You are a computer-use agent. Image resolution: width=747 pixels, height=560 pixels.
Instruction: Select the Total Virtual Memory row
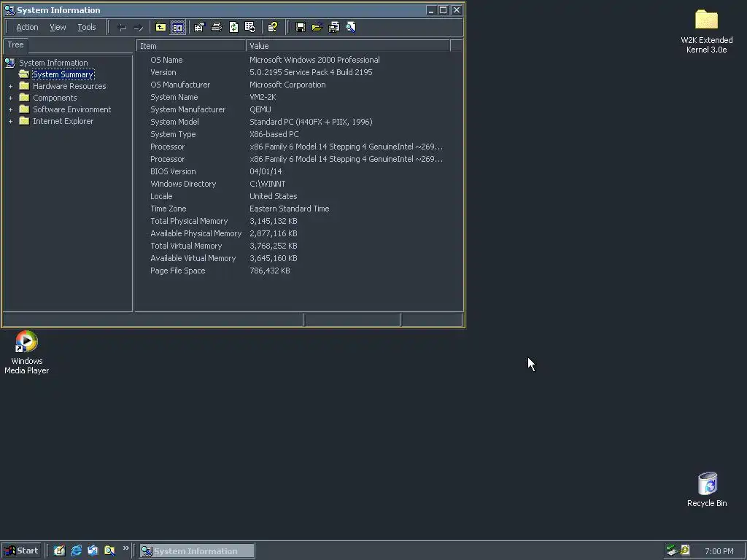point(299,246)
